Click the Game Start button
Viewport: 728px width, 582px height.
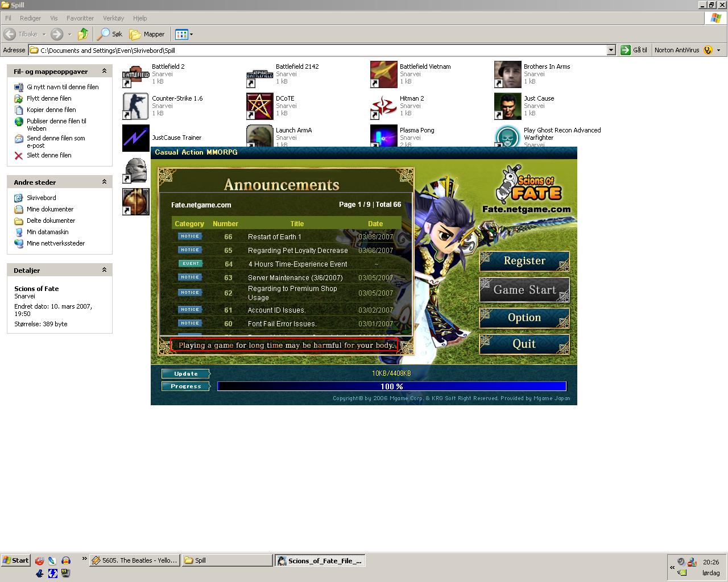[x=524, y=290]
